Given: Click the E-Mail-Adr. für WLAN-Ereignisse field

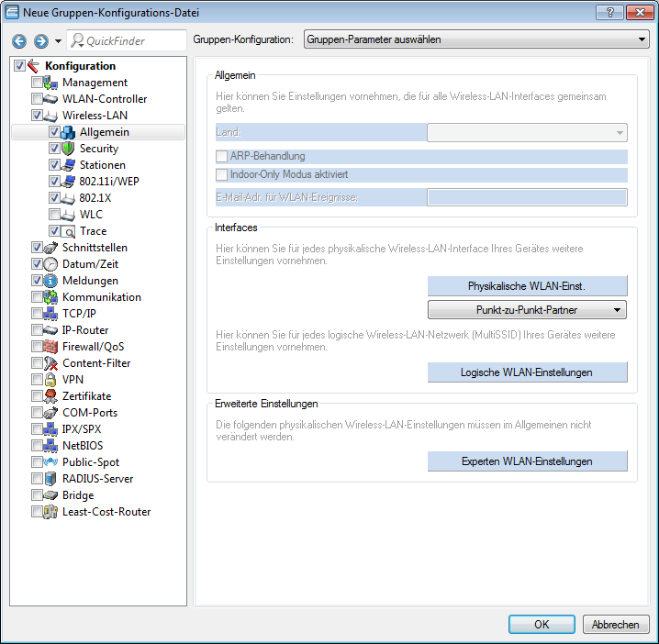Looking at the screenshot, I should click(x=527, y=197).
